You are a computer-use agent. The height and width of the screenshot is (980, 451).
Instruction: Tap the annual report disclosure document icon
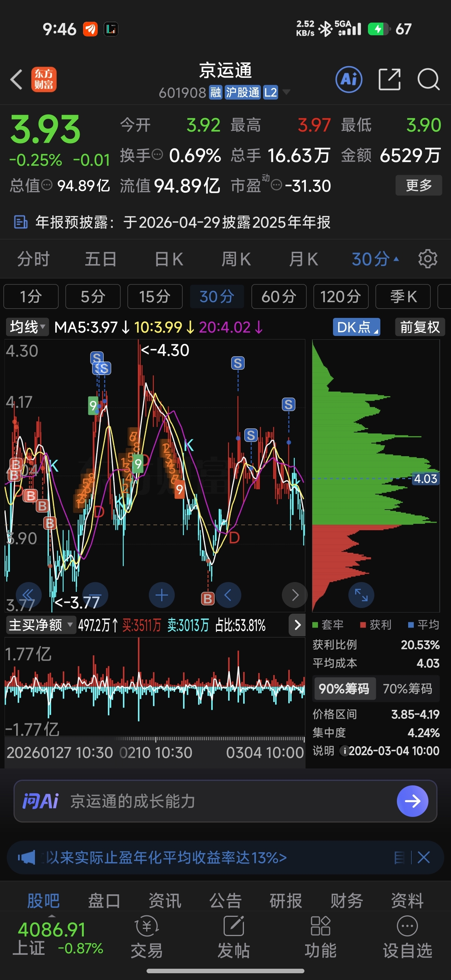pyautogui.click(x=21, y=222)
